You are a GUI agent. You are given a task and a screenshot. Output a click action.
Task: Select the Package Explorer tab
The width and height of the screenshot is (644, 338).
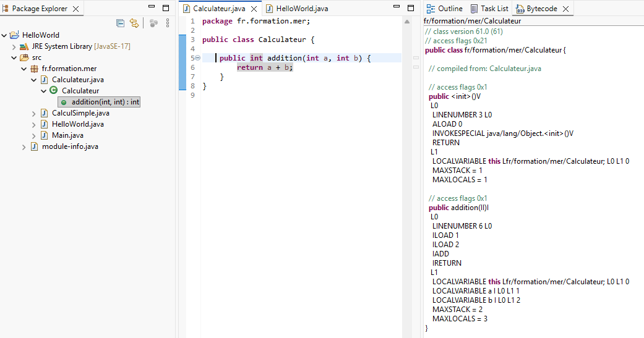pos(40,9)
